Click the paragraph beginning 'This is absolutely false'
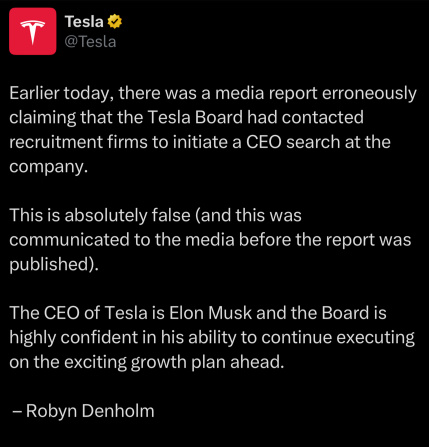Image resolution: width=429 pixels, height=447 pixels. pyautogui.click(x=210, y=240)
